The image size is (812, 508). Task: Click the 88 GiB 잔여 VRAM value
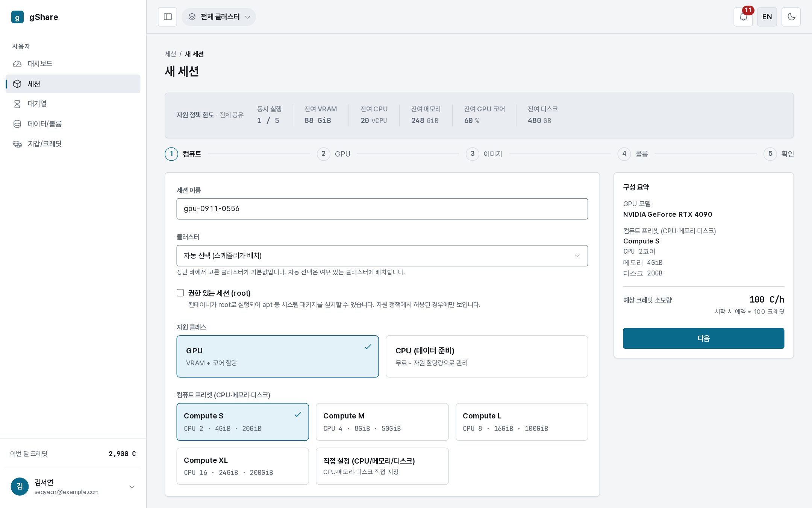[x=318, y=120]
